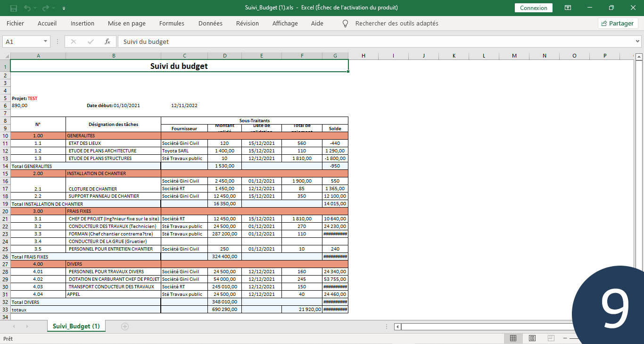Expand the formula bar with the chevron
The image size is (644, 344).
click(638, 42)
